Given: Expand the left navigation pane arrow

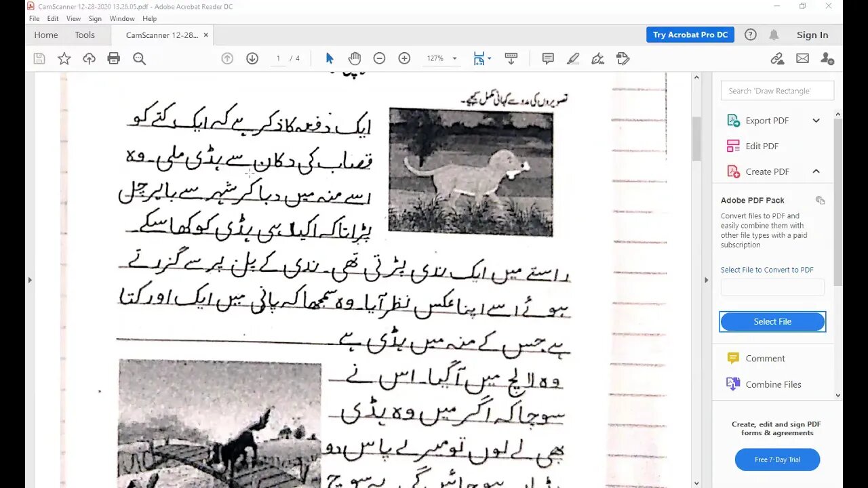Looking at the screenshot, I should tap(30, 280).
